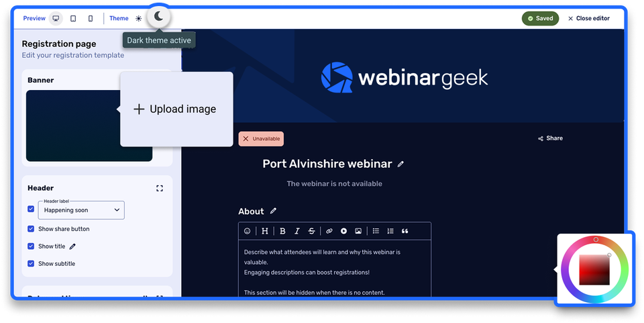Screen dimensions: 644x323
Task: Click 'The webinar is not available' subtitle
Action: (x=334, y=184)
